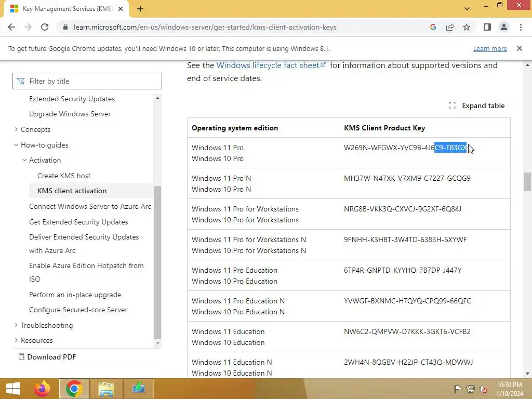Click the Google search icon in address bar

point(433,27)
